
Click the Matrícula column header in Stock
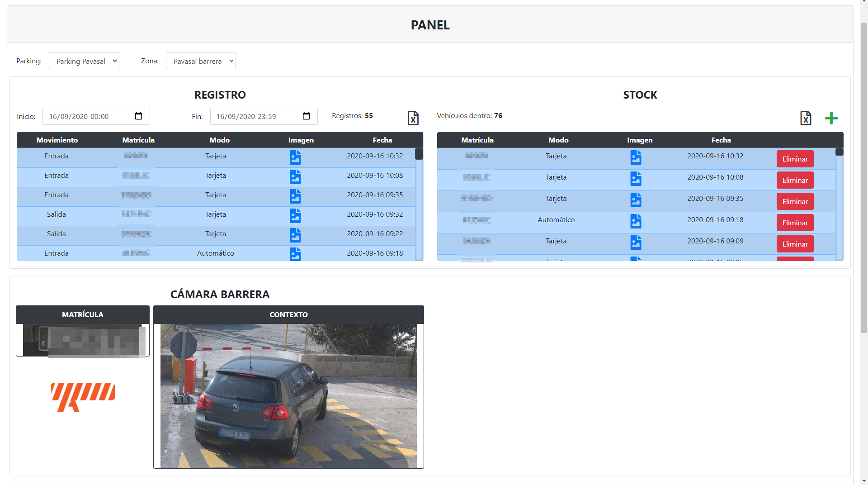coord(477,140)
